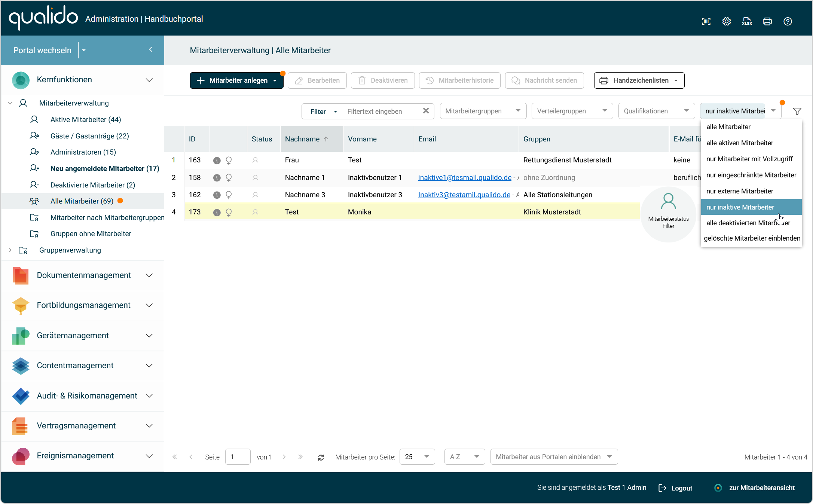The image size is (813, 504).
Task: Click the barcode scanner icon in header
Action: coord(706,21)
